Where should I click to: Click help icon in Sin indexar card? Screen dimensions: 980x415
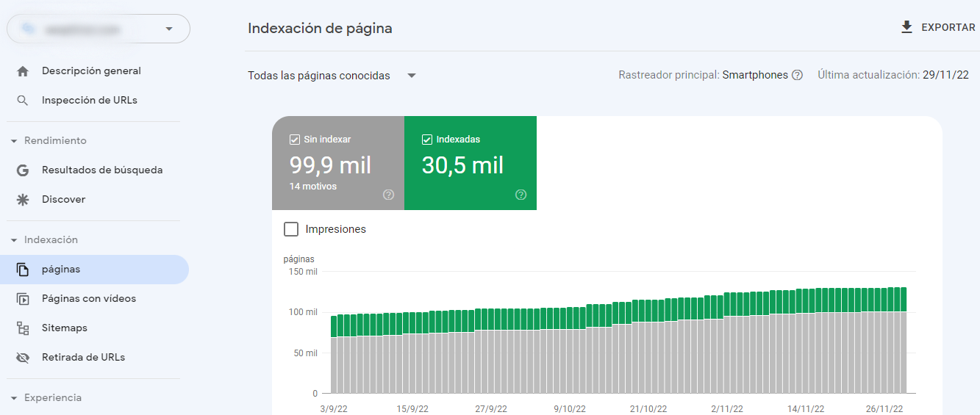click(x=388, y=195)
